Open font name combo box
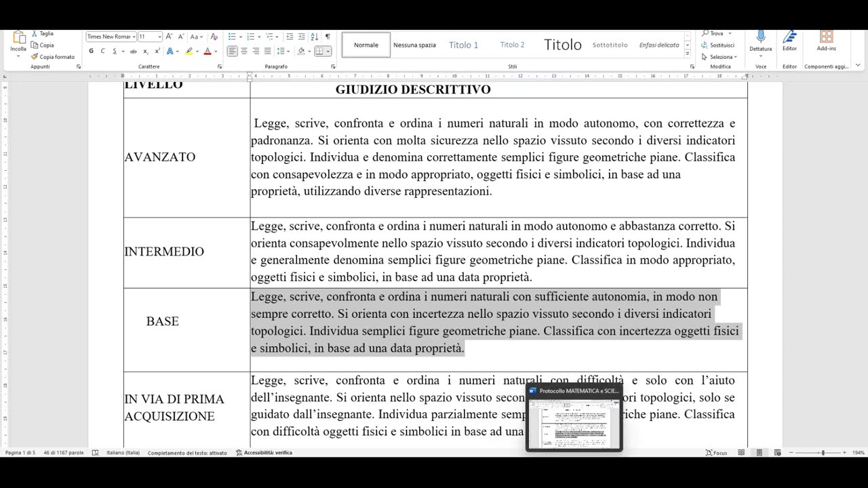 click(x=111, y=37)
